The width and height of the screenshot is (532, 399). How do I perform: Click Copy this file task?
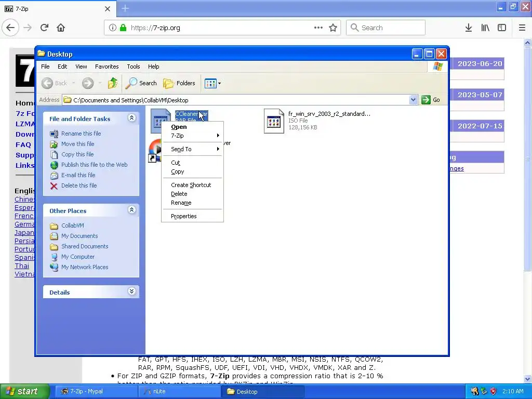[72, 154]
